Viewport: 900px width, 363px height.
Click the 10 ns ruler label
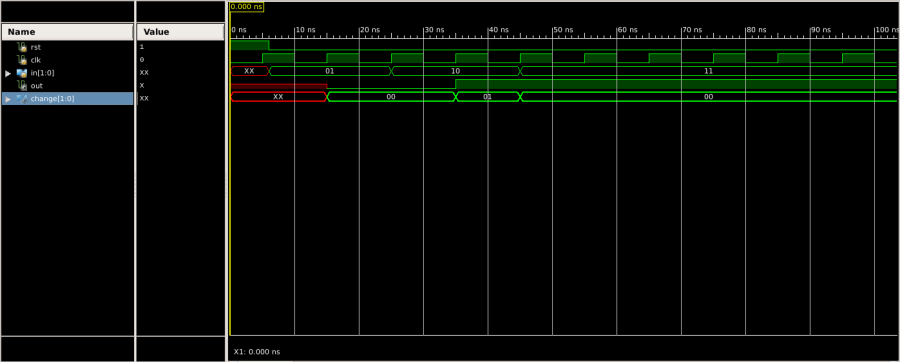306,30
